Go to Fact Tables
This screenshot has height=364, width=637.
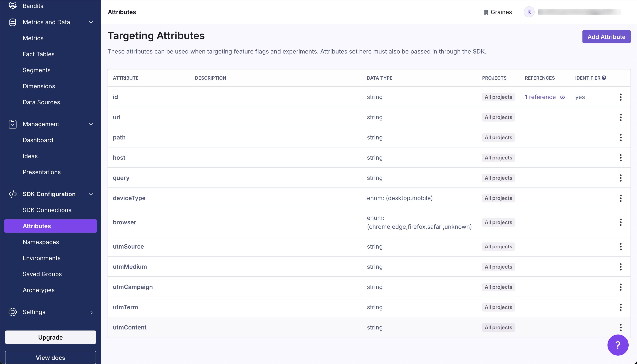[x=39, y=54]
